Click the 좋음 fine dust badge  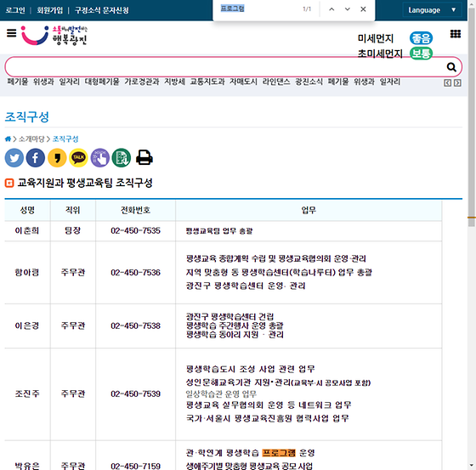point(421,38)
